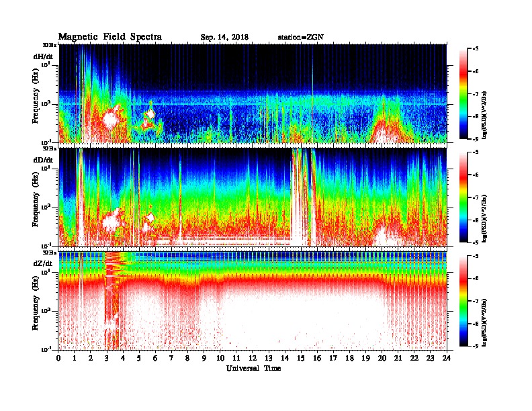Click hour tick "23" on Universal Time axis
Viewport: 532px width, 411px height.
(430, 358)
